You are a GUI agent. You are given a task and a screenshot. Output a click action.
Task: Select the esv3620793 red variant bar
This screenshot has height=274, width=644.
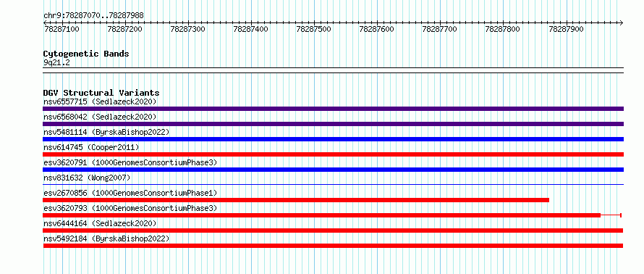pyautogui.click(x=321, y=215)
